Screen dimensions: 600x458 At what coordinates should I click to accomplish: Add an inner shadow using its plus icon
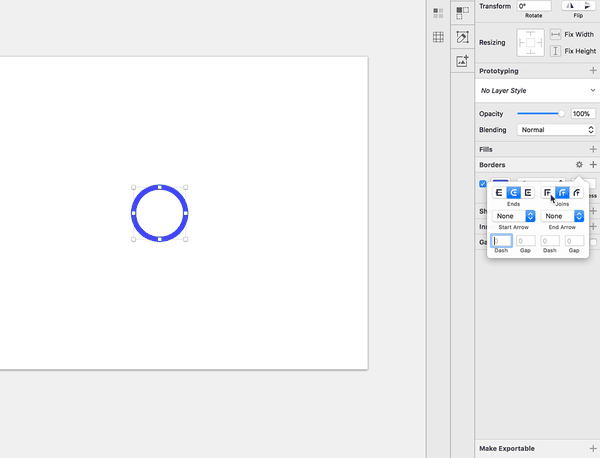point(593,227)
